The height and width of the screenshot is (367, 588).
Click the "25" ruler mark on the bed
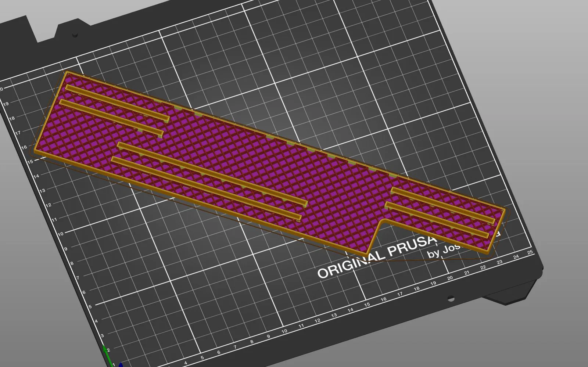point(530,252)
